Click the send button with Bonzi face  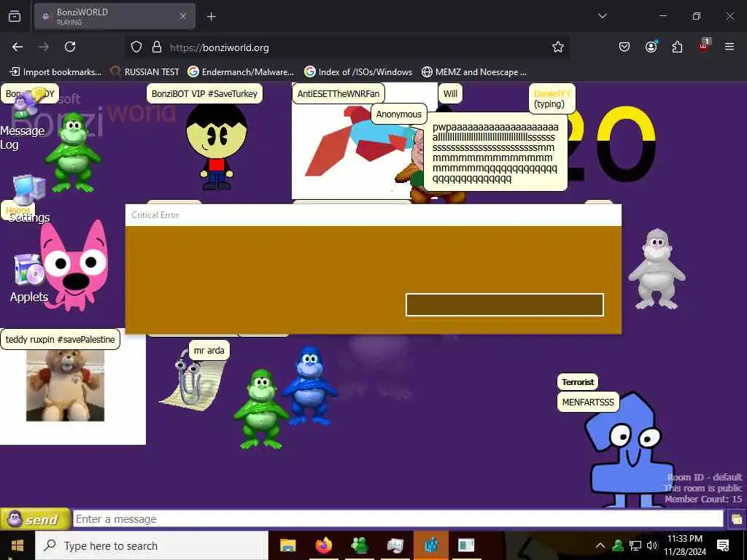coord(35,519)
